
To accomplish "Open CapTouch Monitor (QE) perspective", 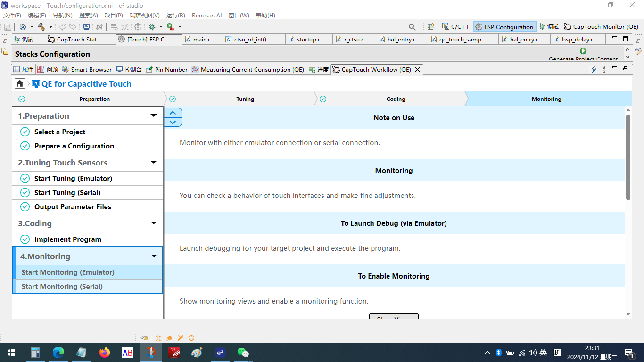I will pyautogui.click(x=601, y=27).
